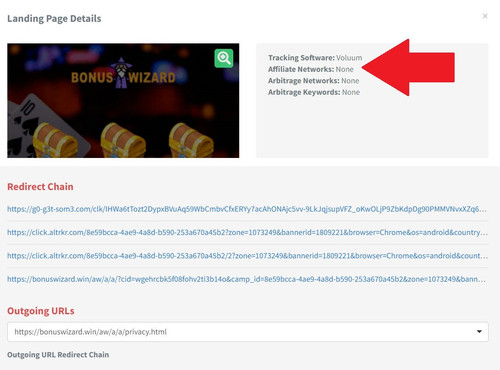This screenshot has width=500, height=370.
Task: Close the Landing Page Details dialog
Action: pyautogui.click(x=485, y=16)
